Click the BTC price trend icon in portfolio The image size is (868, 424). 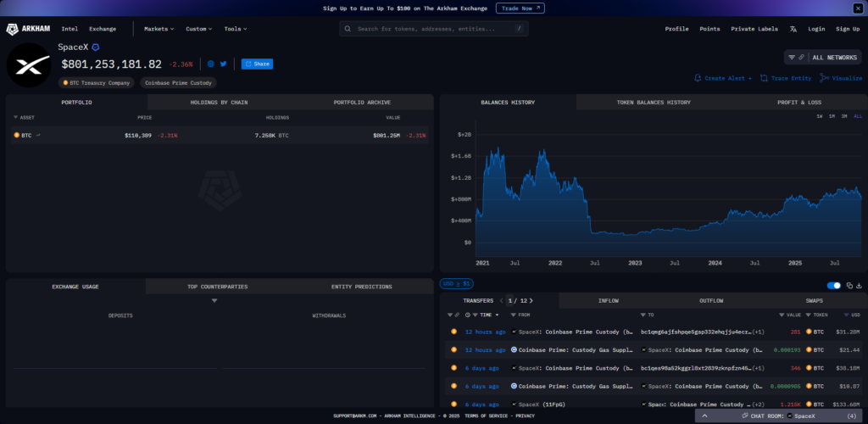[38, 135]
